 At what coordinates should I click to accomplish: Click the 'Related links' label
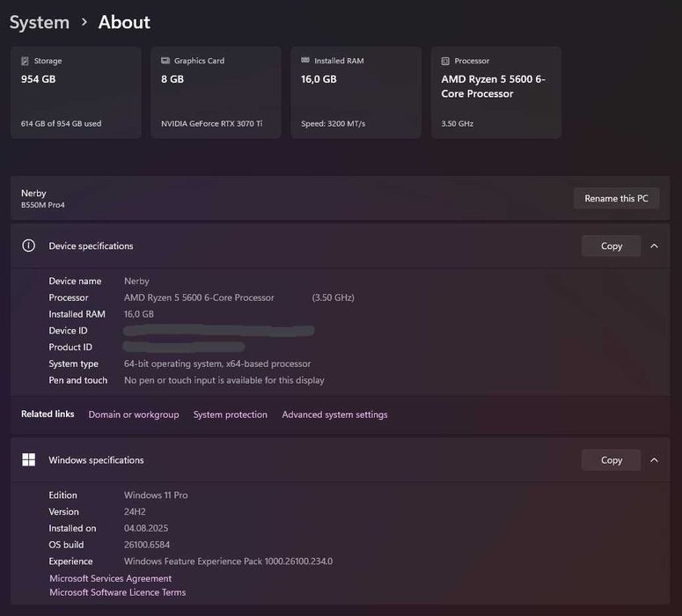click(48, 414)
